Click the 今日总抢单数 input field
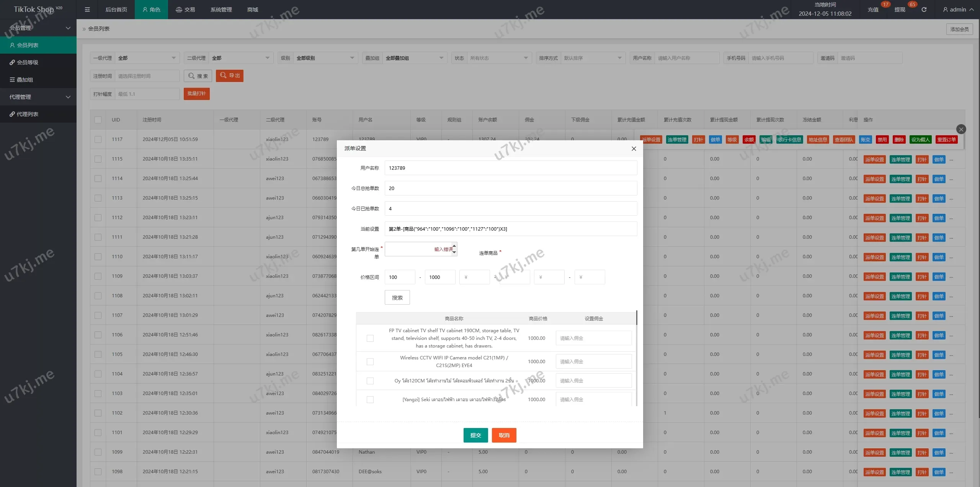980x487 pixels. tap(510, 189)
